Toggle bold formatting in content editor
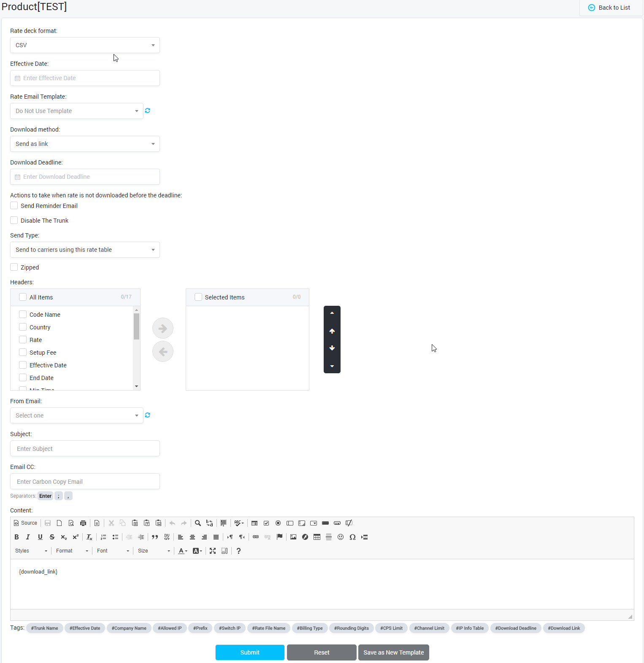This screenshot has height=663, width=644. tap(16, 537)
